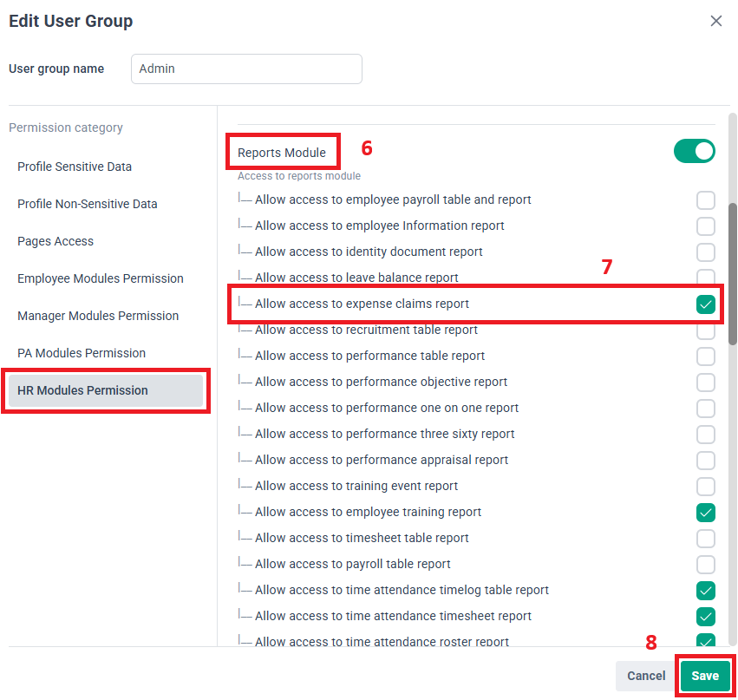738x700 pixels.
Task: Enable performance table report checkbox
Action: [706, 357]
